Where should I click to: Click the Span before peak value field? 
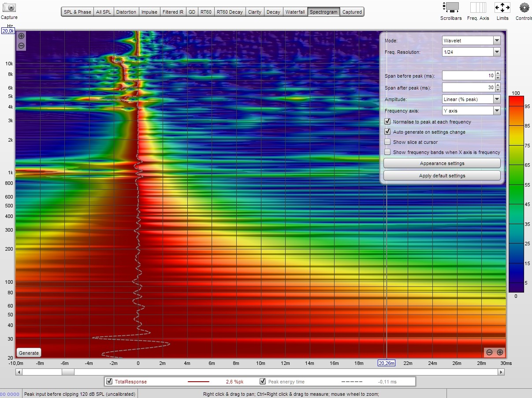[x=469, y=75]
